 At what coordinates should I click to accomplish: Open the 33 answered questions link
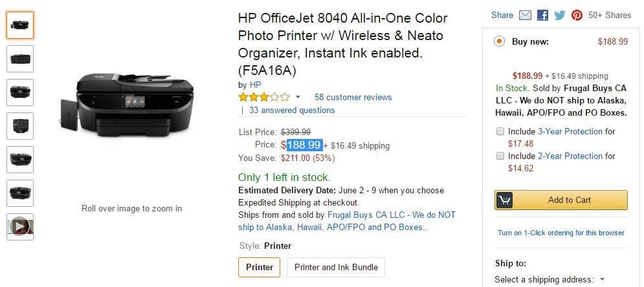pyautogui.click(x=292, y=111)
